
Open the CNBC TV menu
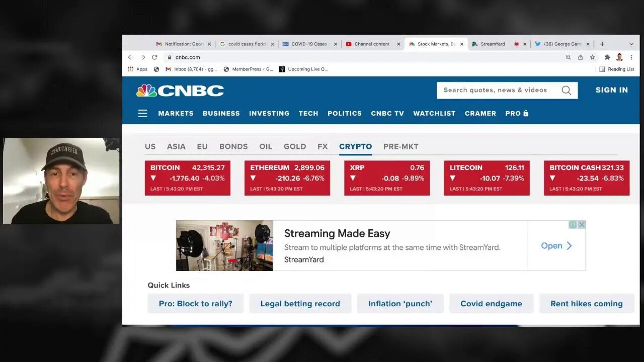pyautogui.click(x=387, y=114)
